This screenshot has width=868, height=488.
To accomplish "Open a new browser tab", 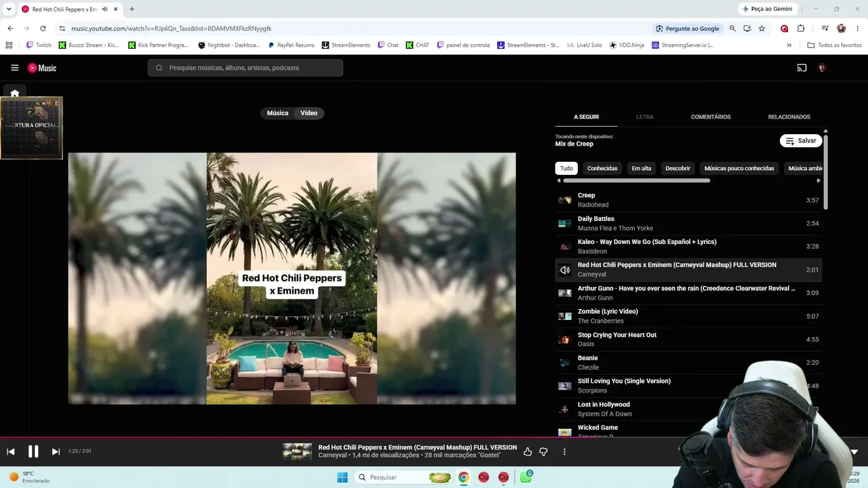I will coord(132,9).
